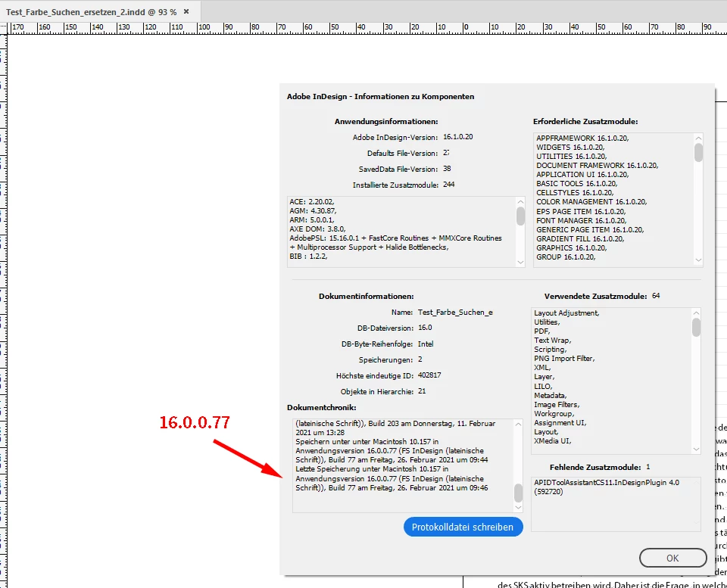The image size is (727, 588).
Task: Click GENERIC PAGE ITEM 16.1.0.20 entry
Action: (x=590, y=230)
